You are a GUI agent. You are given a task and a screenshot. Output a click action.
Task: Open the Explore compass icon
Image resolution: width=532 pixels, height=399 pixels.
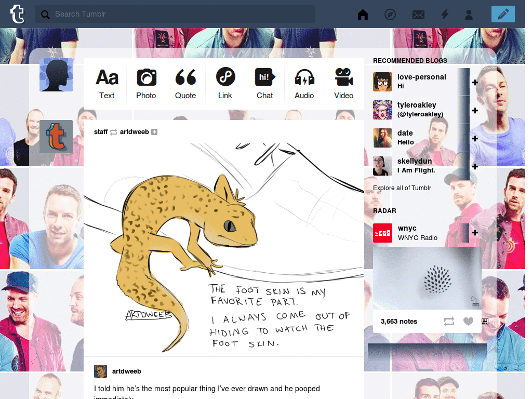(390, 14)
